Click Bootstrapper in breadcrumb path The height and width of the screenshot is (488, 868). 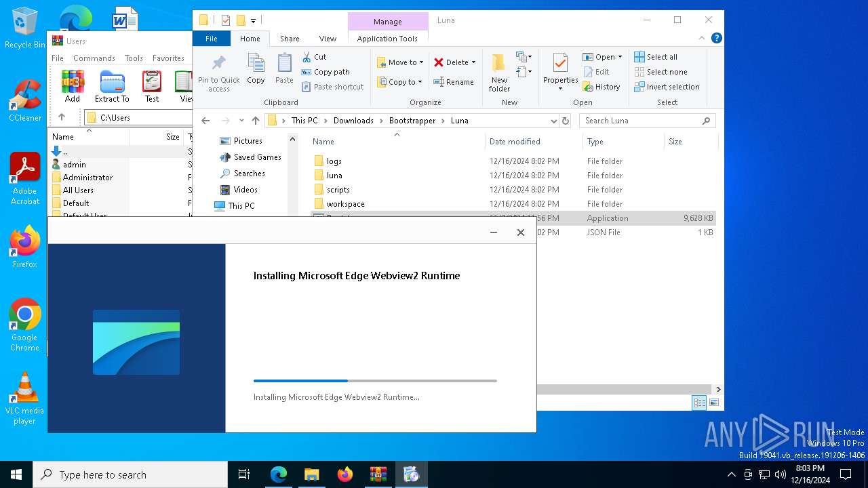tap(412, 121)
